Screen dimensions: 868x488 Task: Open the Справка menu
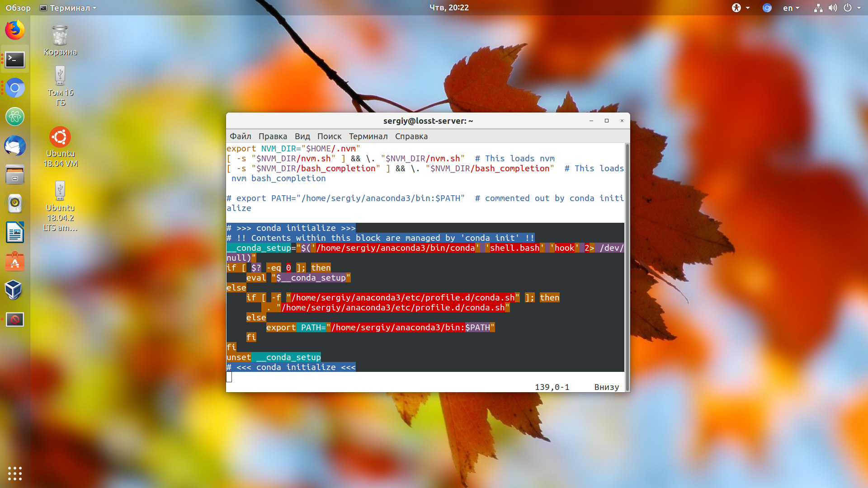click(411, 136)
